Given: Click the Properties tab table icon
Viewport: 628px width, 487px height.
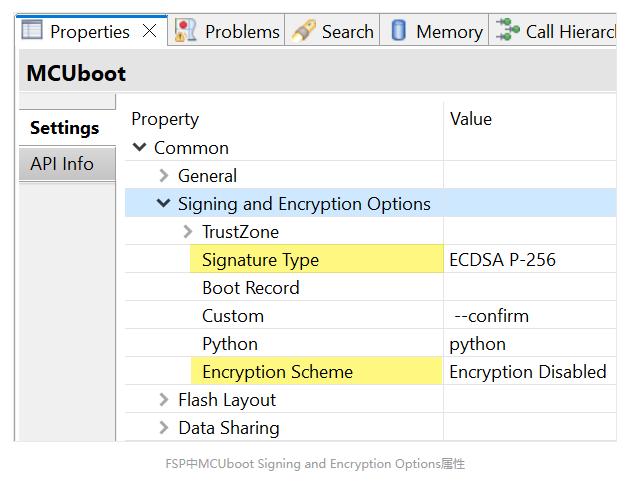Looking at the screenshot, I should 32,30.
